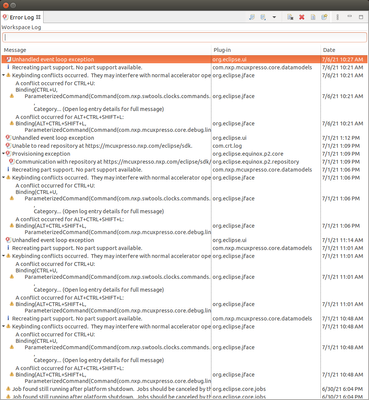Image resolution: width=369 pixels, height=400 pixels.
Task: Select ALT+CTRL+SHIFT+L conflict entry dated 7/1/21 10:48 AM
Action: [x=184, y=374]
